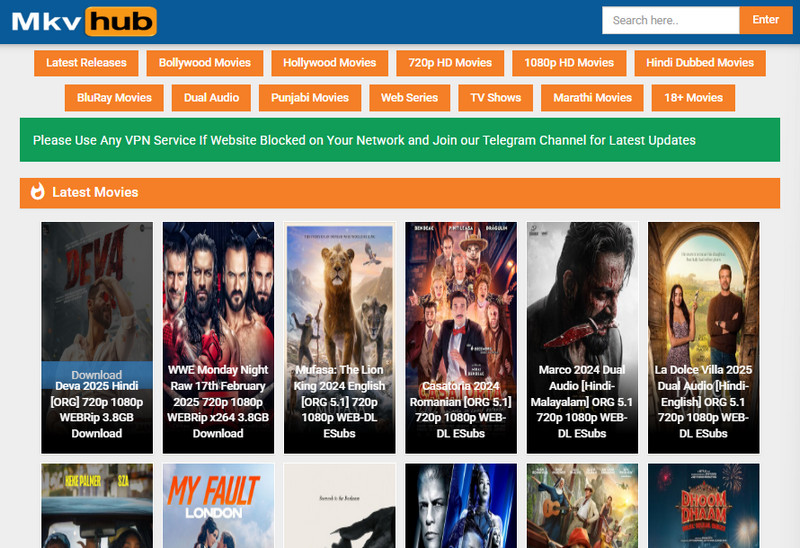Click the Casatoria 2024 Romanian title text

tap(461, 409)
